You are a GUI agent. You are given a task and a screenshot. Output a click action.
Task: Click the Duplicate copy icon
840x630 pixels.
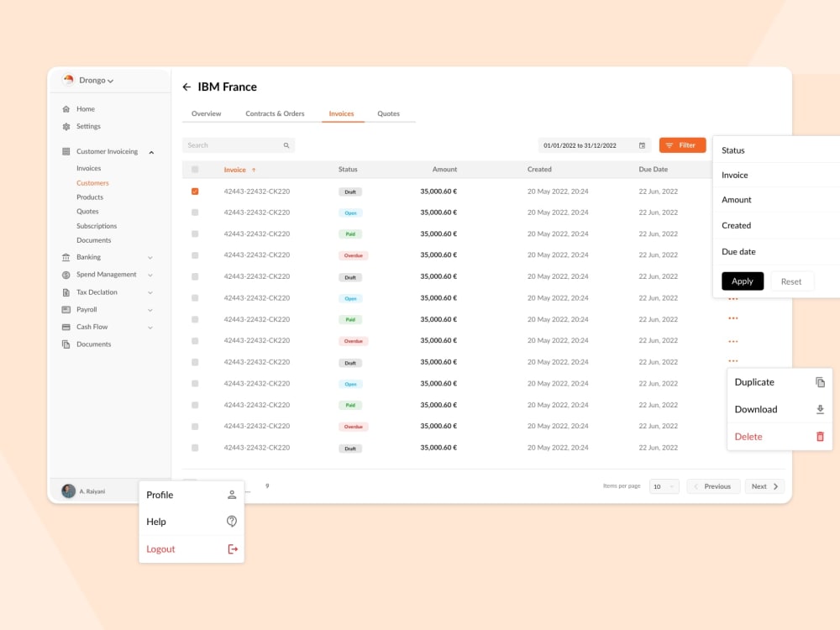point(820,382)
